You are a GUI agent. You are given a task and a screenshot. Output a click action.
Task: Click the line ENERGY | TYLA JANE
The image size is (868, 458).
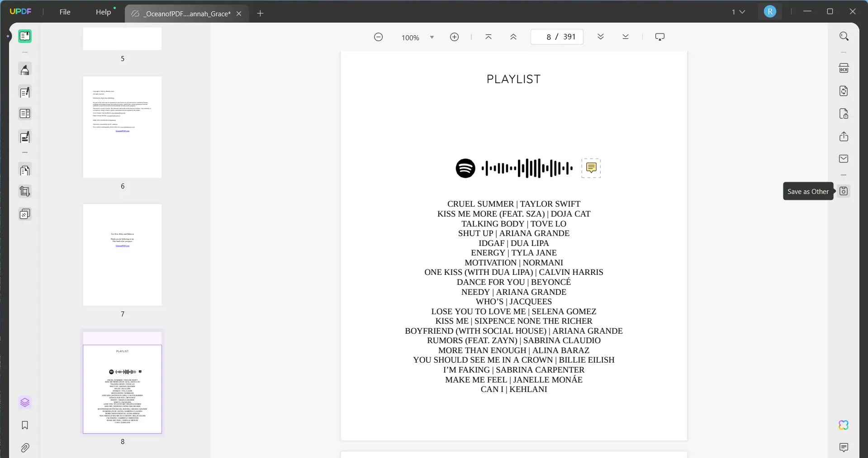point(514,253)
